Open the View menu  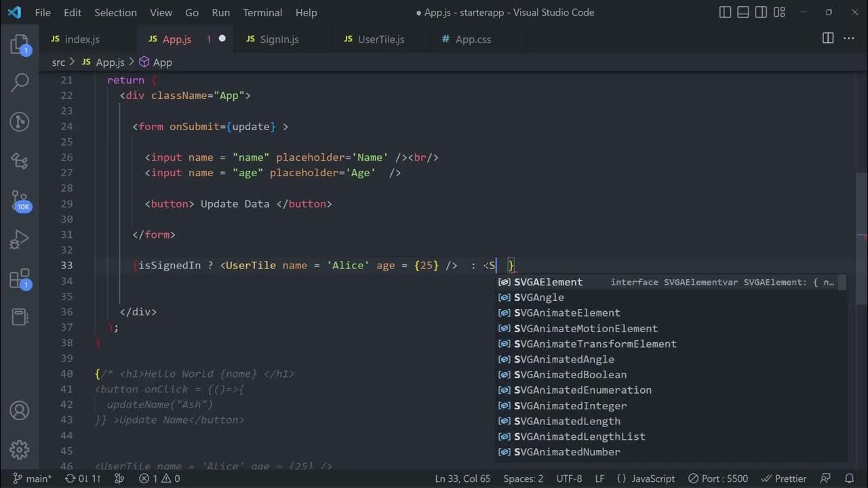161,12
